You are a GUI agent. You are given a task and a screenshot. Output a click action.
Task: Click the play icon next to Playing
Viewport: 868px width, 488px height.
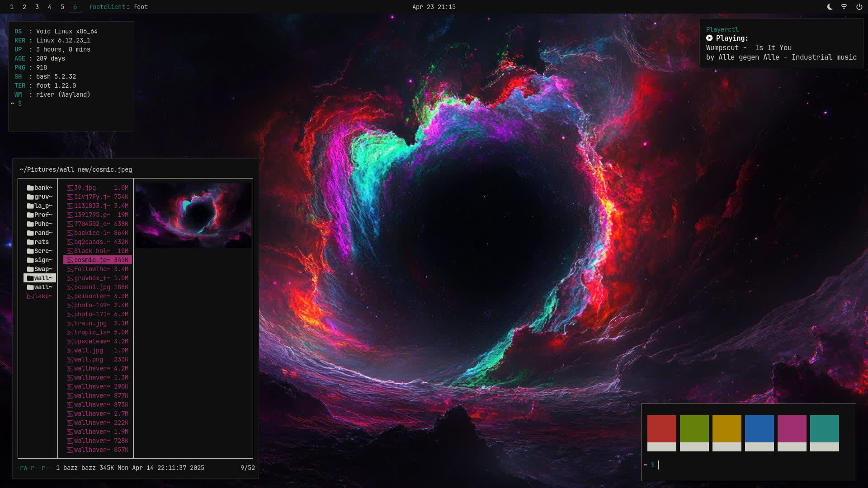pyautogui.click(x=709, y=38)
